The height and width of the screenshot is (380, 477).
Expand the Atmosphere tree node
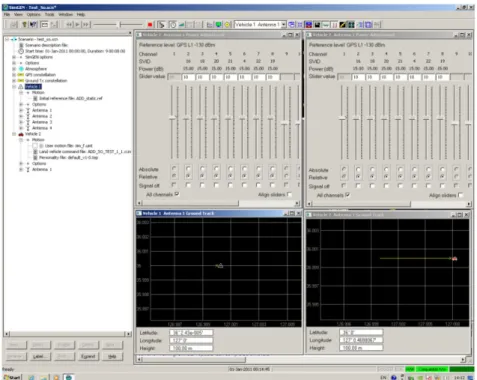point(14,69)
